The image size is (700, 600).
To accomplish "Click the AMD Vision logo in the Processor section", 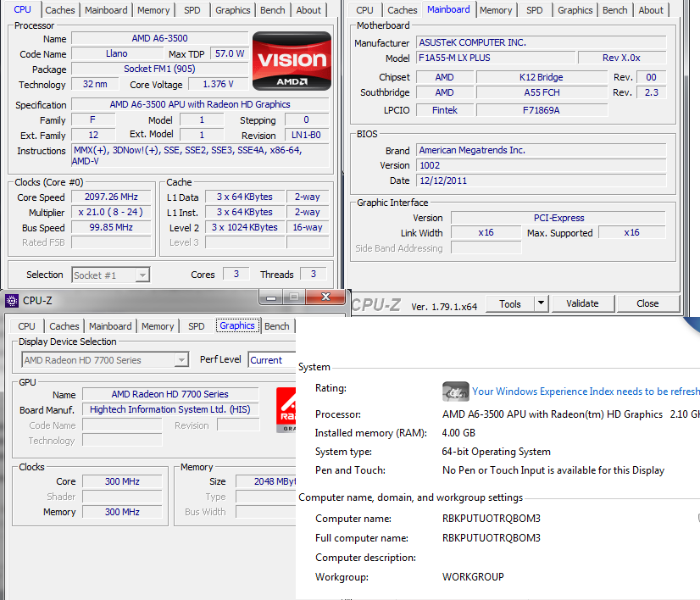I will tap(292, 61).
